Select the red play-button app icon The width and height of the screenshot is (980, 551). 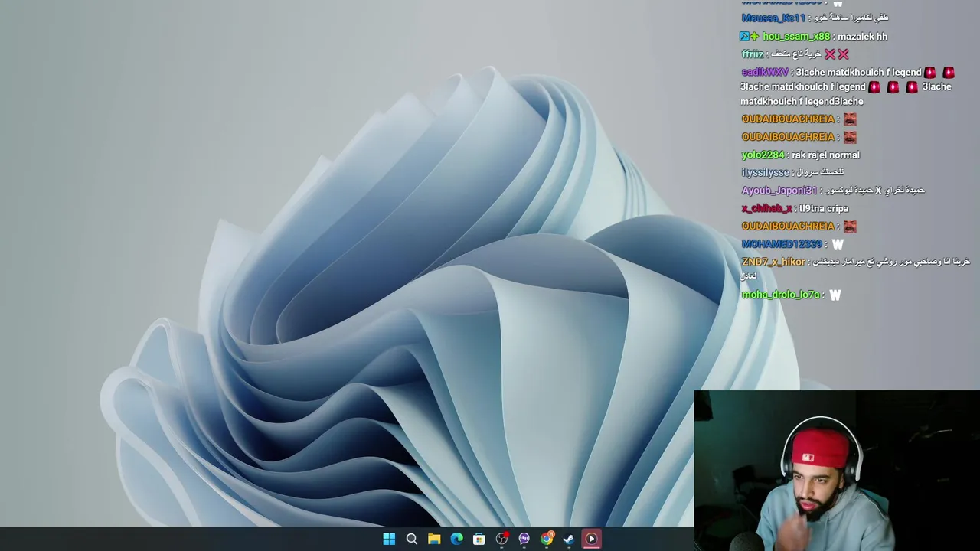coord(591,539)
